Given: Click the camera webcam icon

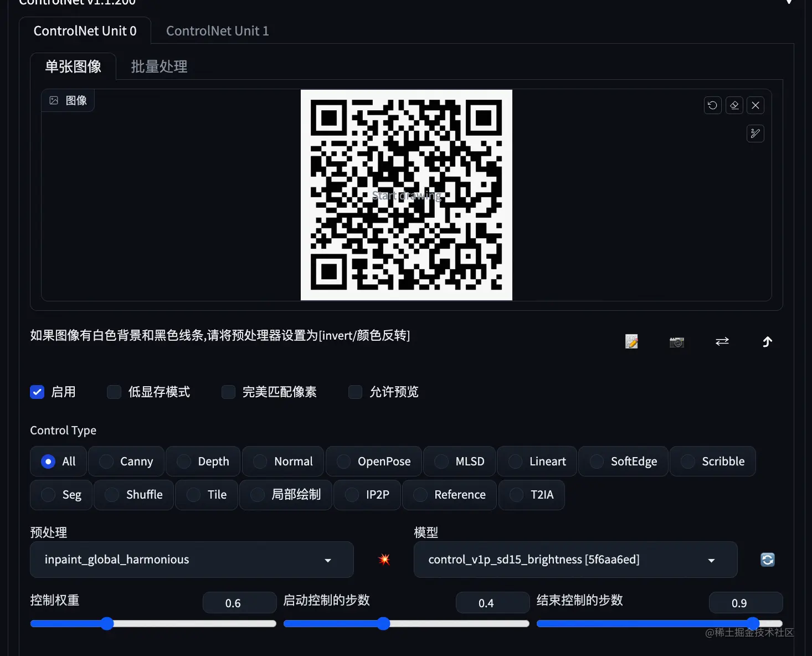Looking at the screenshot, I should point(677,342).
